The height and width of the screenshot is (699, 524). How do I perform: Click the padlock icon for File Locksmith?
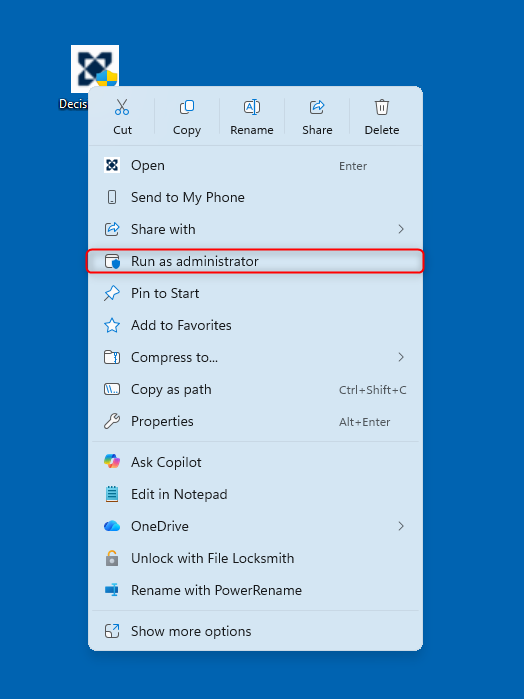[x=111, y=558]
